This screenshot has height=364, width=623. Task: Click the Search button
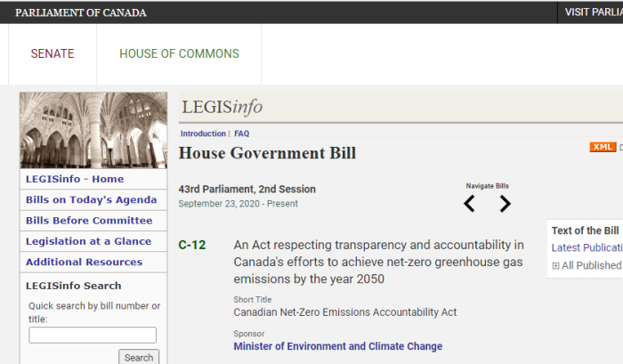coord(139,357)
